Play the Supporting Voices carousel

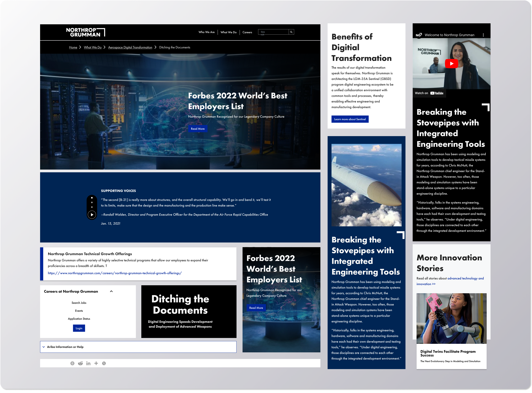(x=92, y=215)
